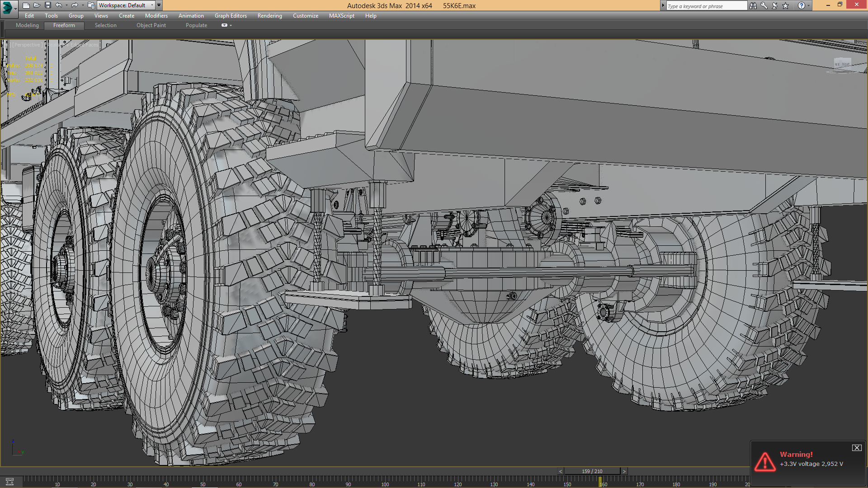This screenshot has height=488, width=868.
Task: Click the Redo arrow icon
Action: [75, 5]
